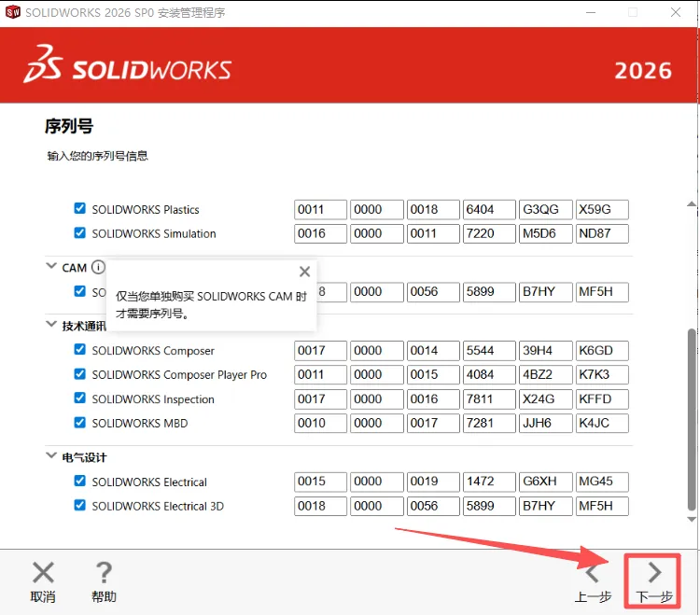Image resolution: width=700 pixels, height=615 pixels.
Task: Click the SOLIDWORKS Electrical 3D label
Action: 158,506
